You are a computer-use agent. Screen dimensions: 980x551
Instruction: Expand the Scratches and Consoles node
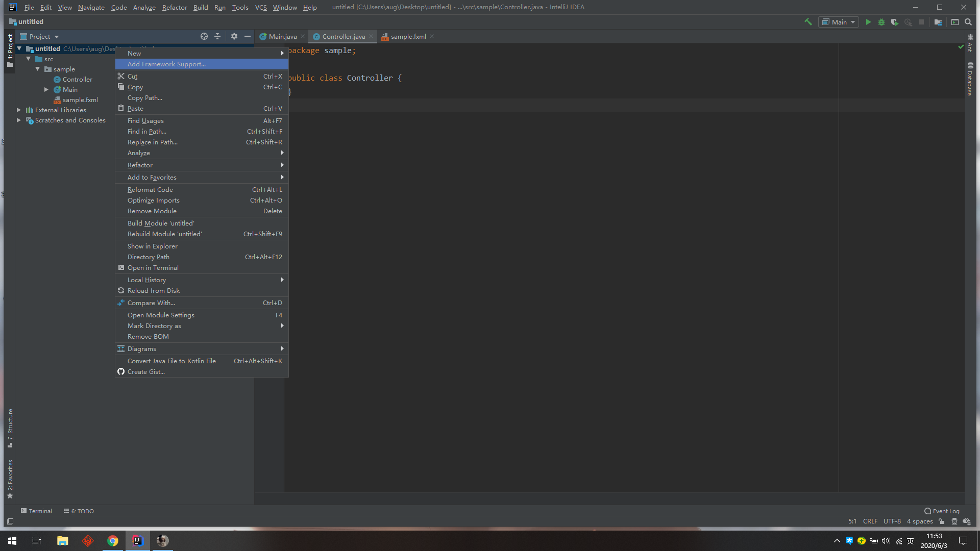[19, 120]
